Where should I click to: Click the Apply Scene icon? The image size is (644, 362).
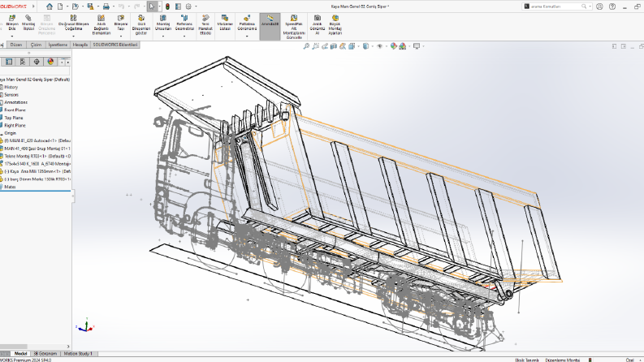[403, 46]
